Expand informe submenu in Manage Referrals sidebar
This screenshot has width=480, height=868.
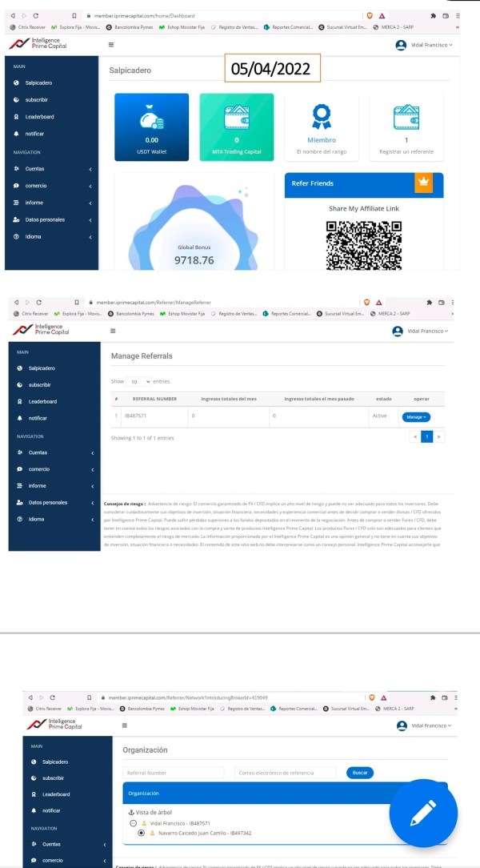point(54,486)
